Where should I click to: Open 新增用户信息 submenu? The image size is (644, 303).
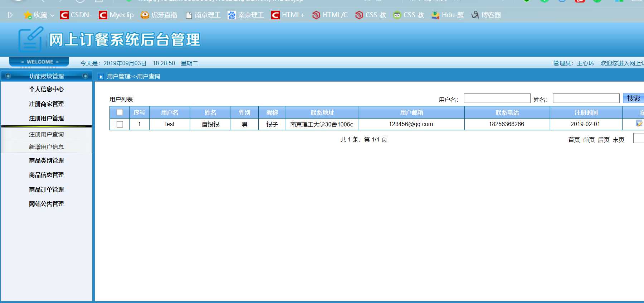click(47, 147)
